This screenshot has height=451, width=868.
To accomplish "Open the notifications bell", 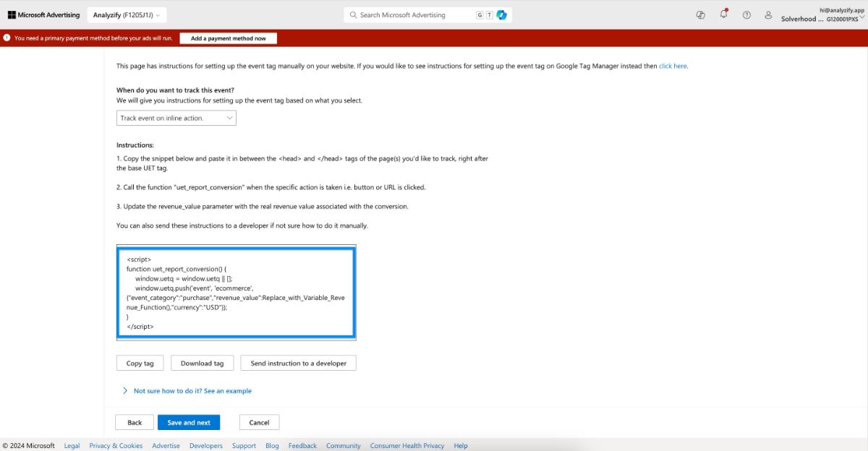I will click(x=723, y=14).
